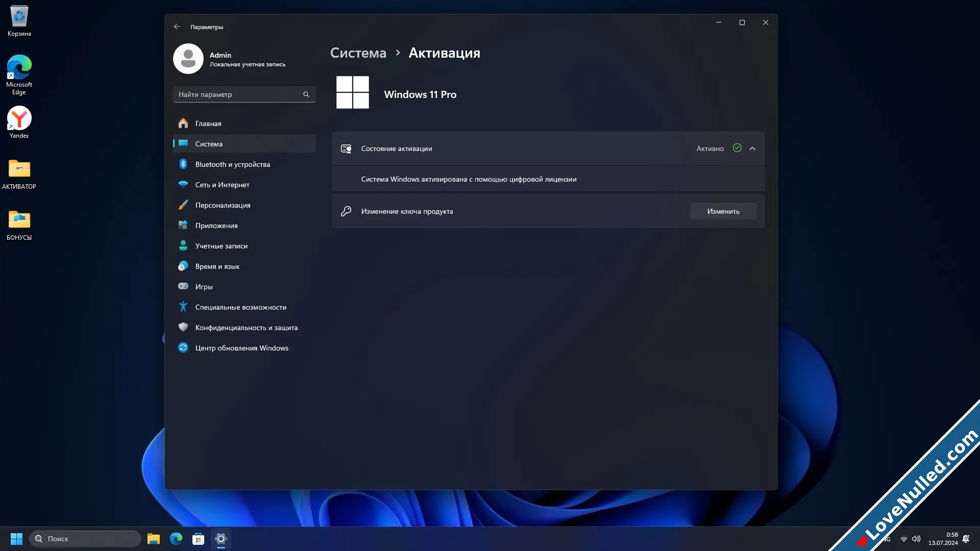The height and width of the screenshot is (551, 980).
Task: Open the notification bell in the tray
Action: pyautogui.click(x=966, y=539)
